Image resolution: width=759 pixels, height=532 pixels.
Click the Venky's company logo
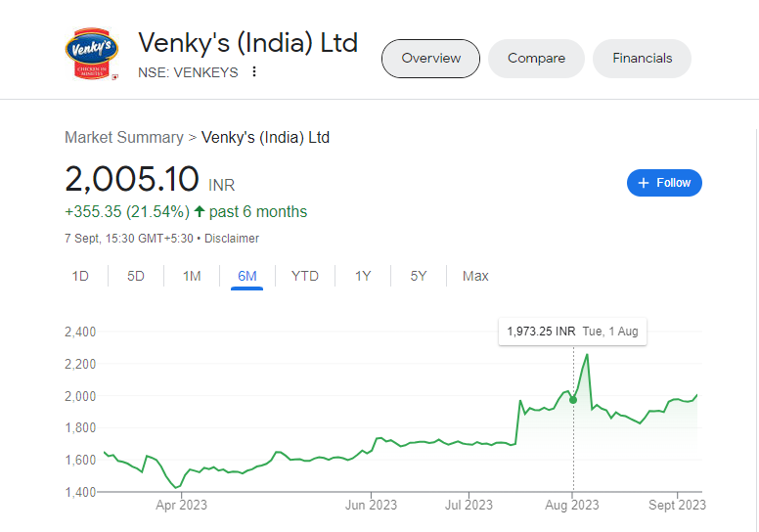[x=92, y=53]
